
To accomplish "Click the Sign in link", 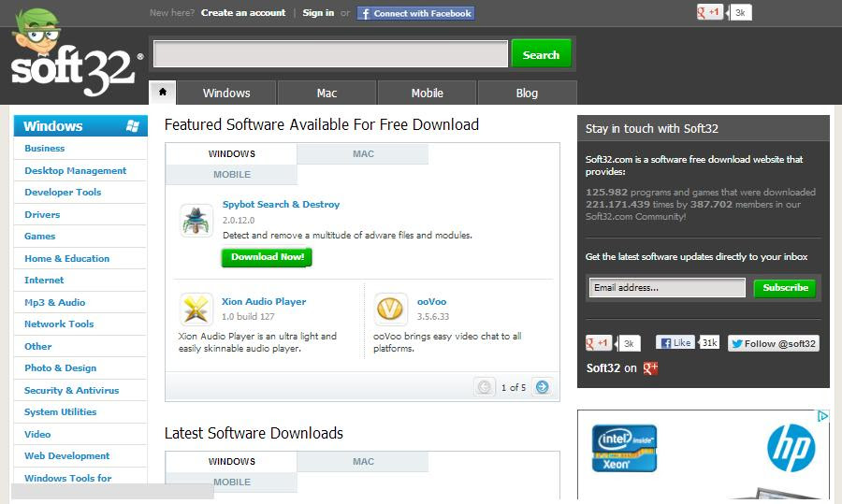I will click(x=318, y=13).
